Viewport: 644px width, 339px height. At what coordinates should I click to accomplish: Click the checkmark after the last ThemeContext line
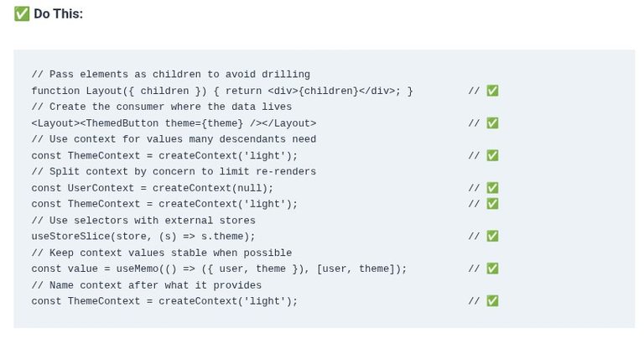pos(492,301)
